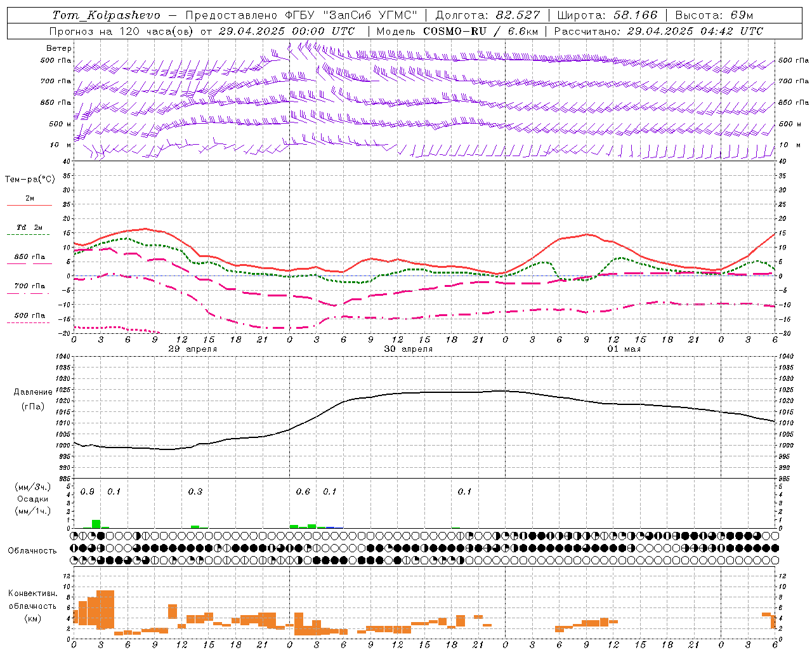812x650 pixels.
Task: Click the elevation text Высота: 69м
Action: pos(714,15)
